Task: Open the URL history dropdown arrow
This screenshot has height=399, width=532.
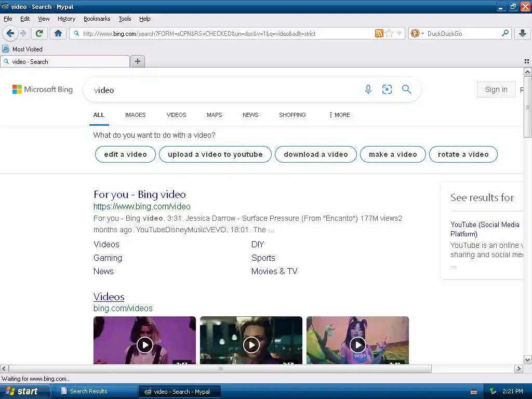Action: [400, 33]
